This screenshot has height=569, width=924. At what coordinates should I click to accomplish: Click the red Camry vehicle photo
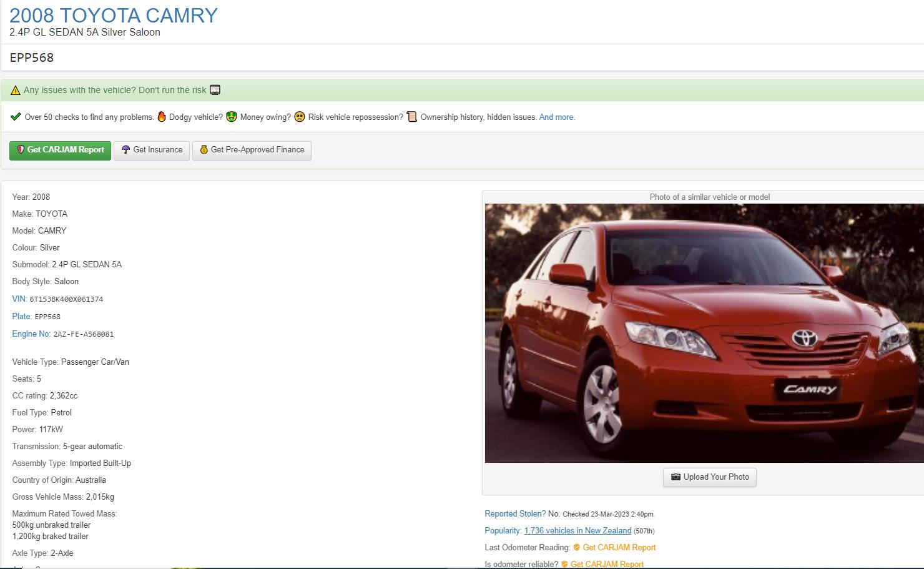tap(704, 333)
